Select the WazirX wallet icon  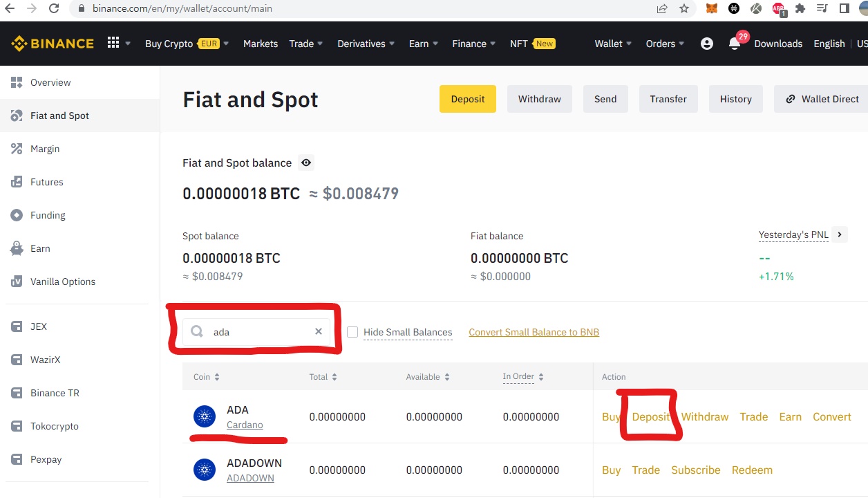[x=17, y=360]
